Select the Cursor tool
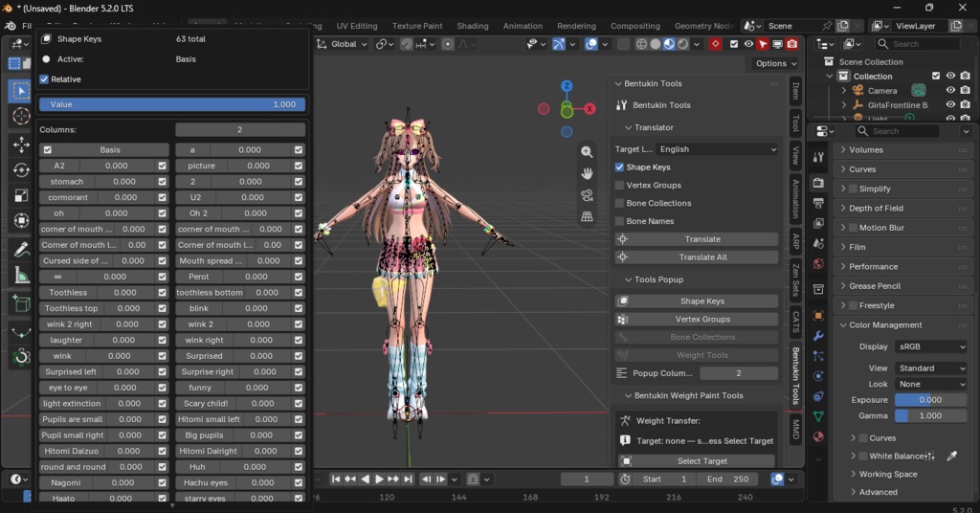Screen dimensions: 980x513 pos(21,116)
